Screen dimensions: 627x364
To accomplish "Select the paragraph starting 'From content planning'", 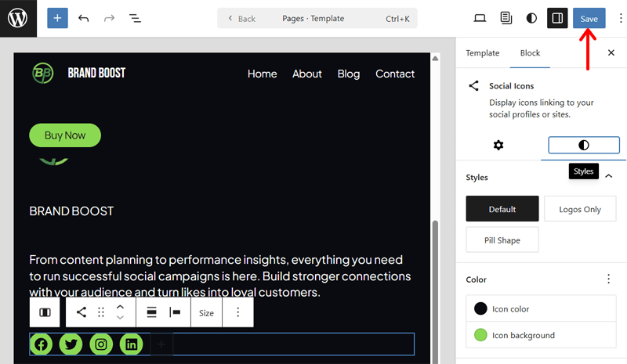I will click(220, 276).
